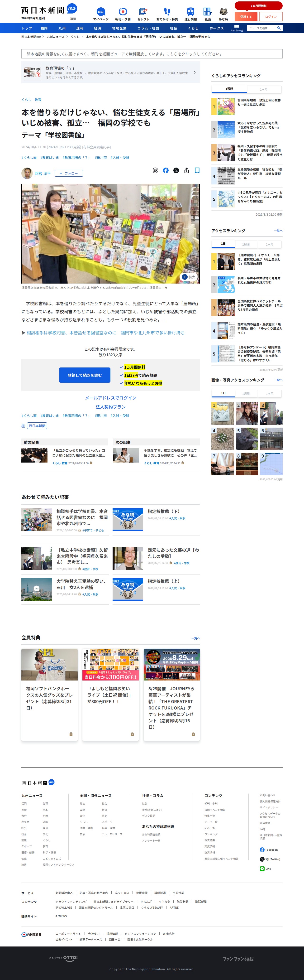Expand the 一覧 link beside 会員特典

point(196,638)
